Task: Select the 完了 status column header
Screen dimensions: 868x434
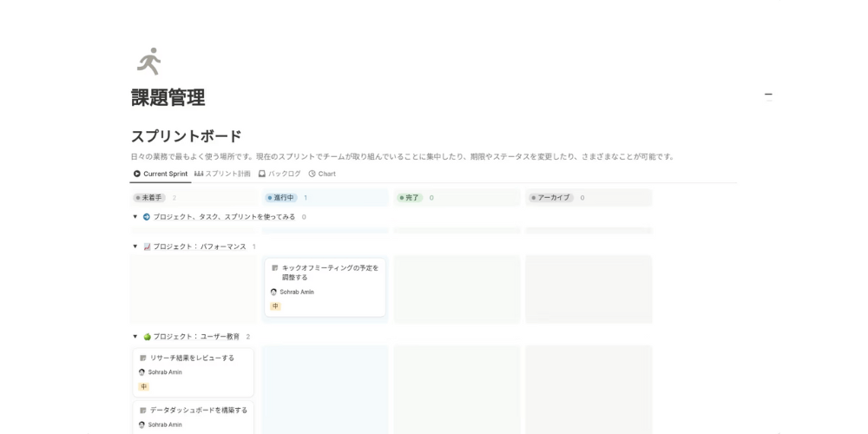Action: 411,198
